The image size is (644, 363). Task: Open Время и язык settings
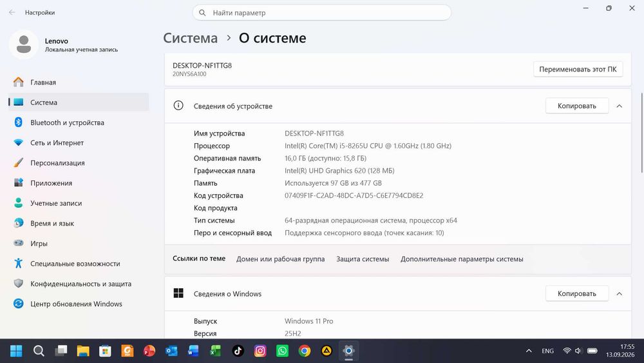(78, 223)
